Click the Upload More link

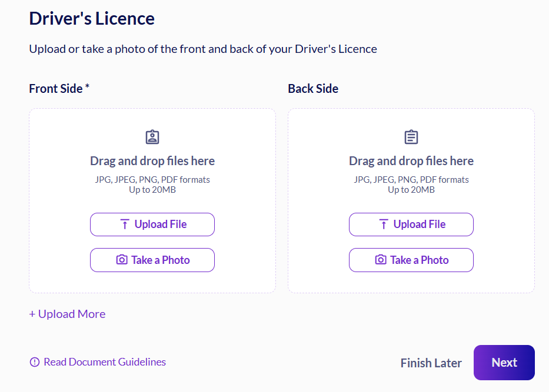67,314
